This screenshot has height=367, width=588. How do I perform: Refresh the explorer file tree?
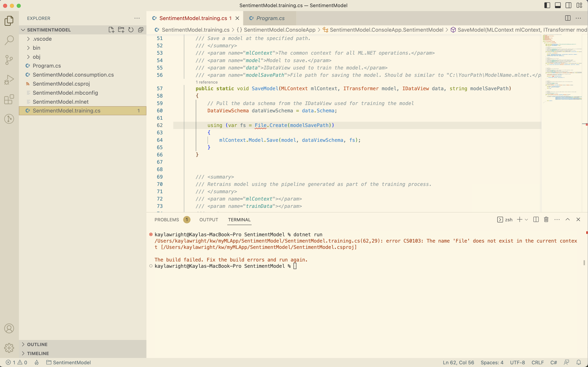131,30
